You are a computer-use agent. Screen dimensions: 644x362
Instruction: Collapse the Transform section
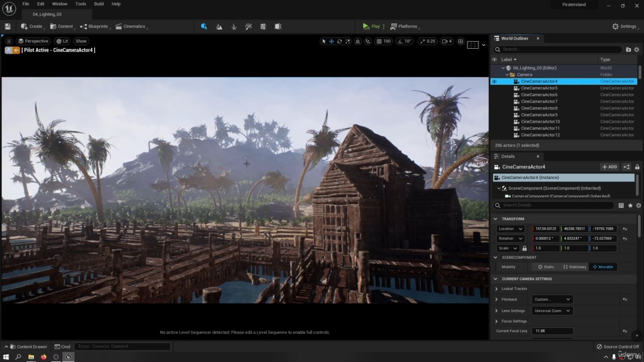(x=496, y=219)
